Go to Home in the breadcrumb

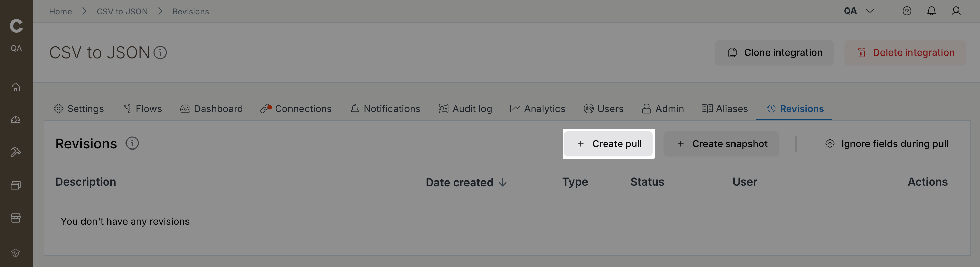(60, 11)
